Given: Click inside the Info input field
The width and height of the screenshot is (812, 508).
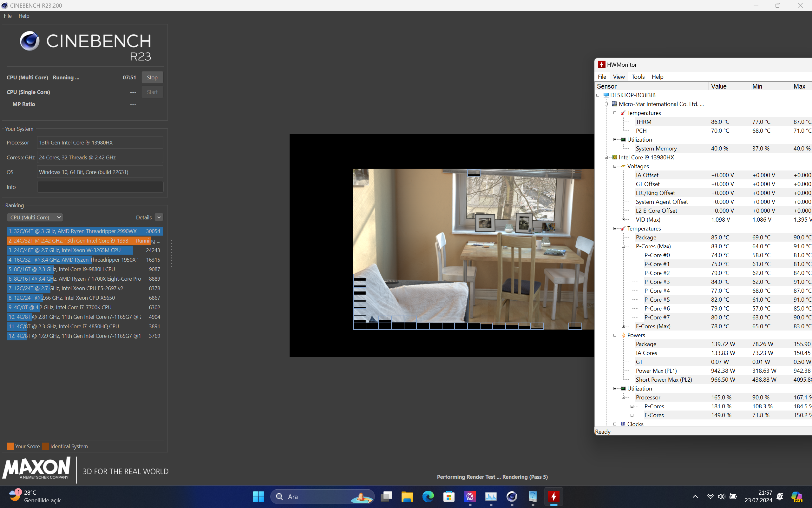Looking at the screenshot, I should tap(100, 187).
